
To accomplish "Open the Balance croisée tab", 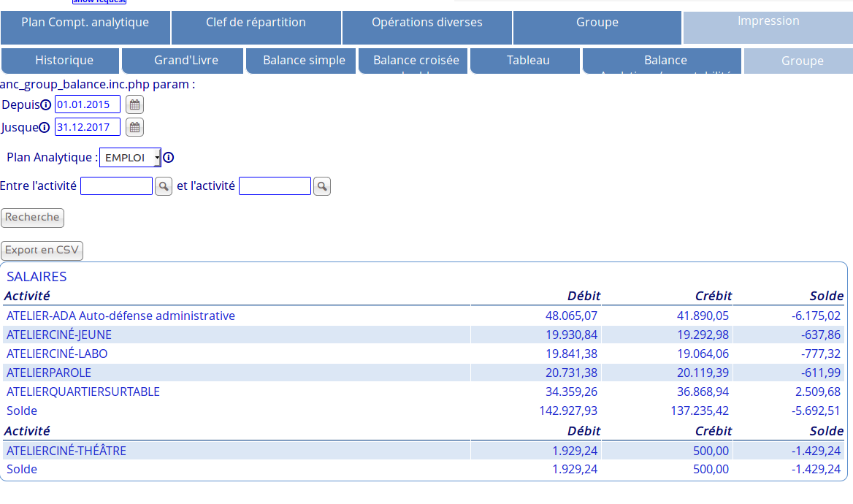I will click(416, 61).
